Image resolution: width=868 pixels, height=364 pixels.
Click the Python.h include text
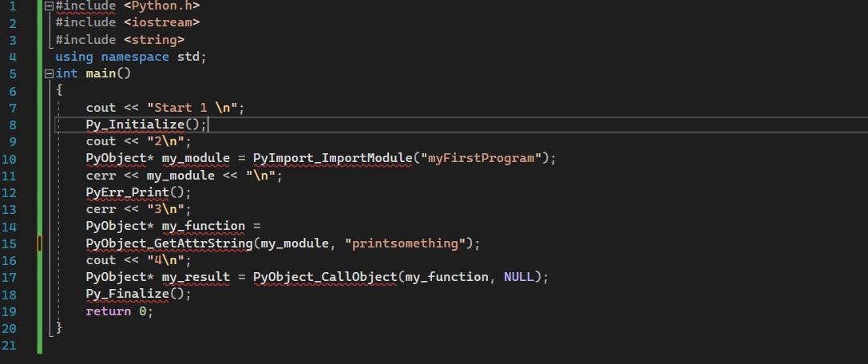point(161,6)
